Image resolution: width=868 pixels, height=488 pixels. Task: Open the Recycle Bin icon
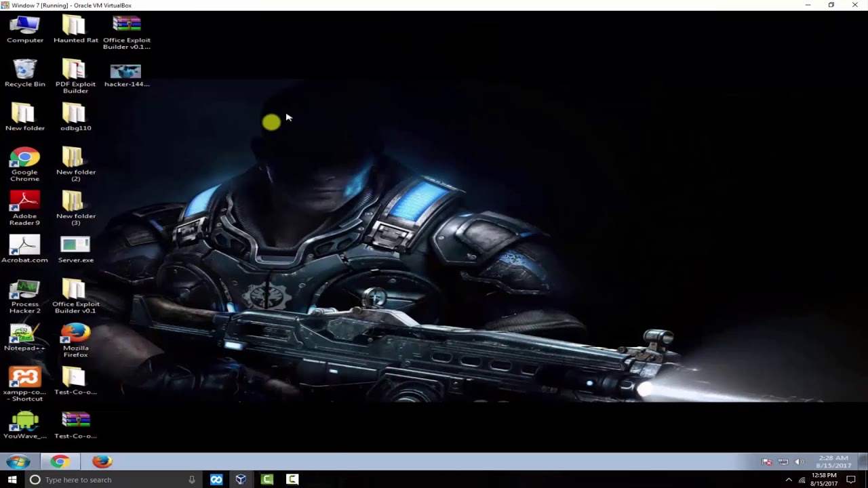click(x=24, y=73)
